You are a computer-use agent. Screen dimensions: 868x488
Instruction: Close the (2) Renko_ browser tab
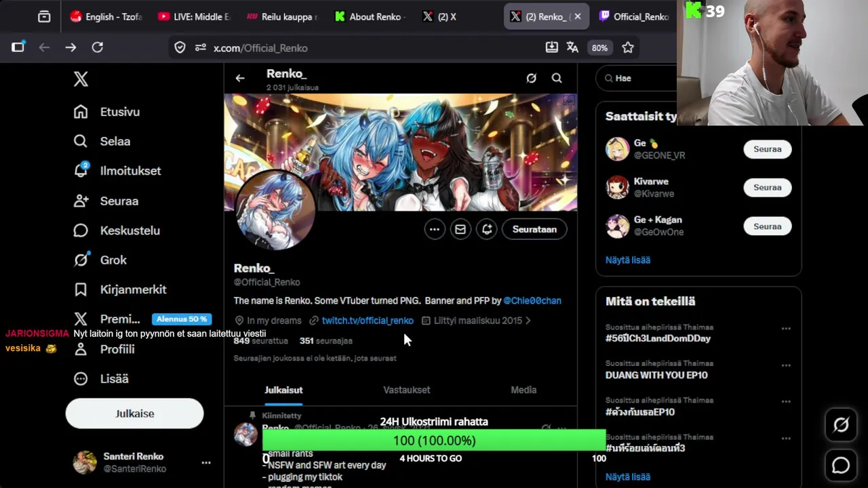coord(578,17)
